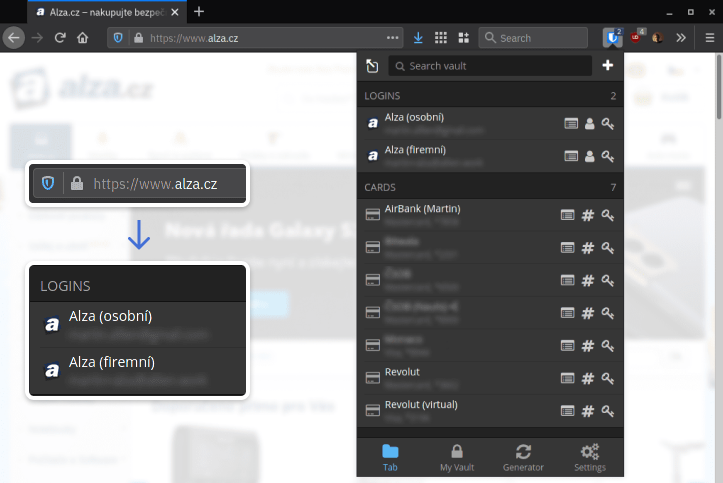Switch to the Tab view
The width and height of the screenshot is (723, 483).
tap(390, 457)
